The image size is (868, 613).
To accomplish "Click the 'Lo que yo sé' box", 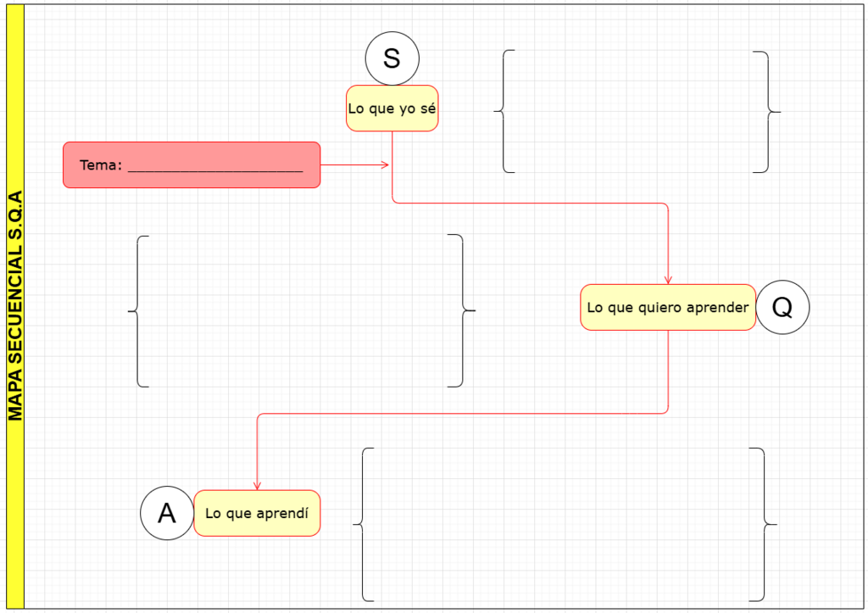I will (392, 109).
